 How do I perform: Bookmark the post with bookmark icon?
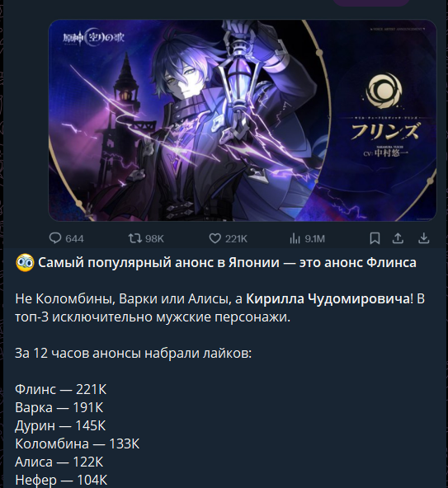pos(375,238)
